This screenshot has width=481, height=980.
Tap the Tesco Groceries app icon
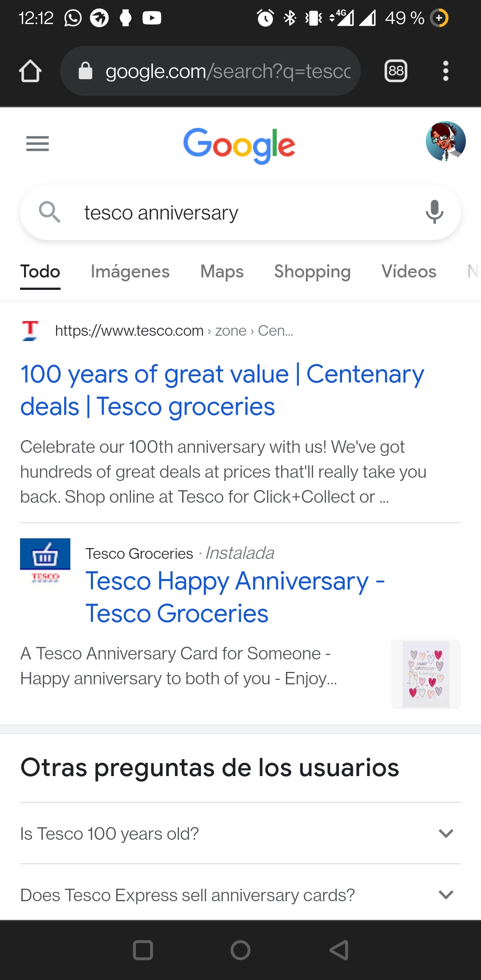45,563
